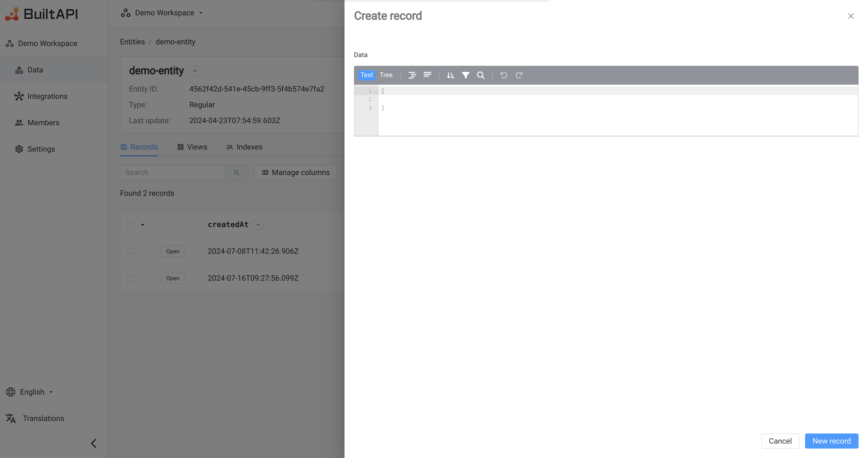Image resolution: width=868 pixels, height=458 pixels.
Task: Click the createdAt column header
Action: pos(228,225)
